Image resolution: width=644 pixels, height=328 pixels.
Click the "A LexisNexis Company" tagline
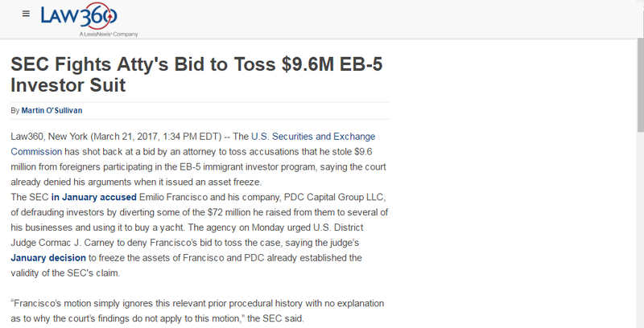[109, 35]
